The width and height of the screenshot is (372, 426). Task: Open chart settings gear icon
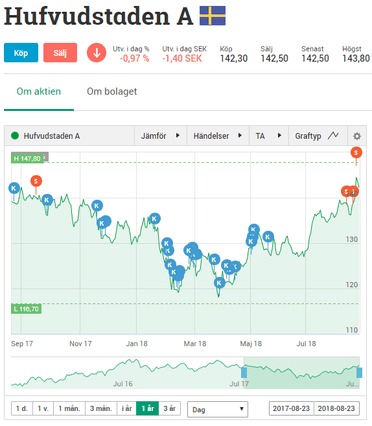[x=357, y=136]
